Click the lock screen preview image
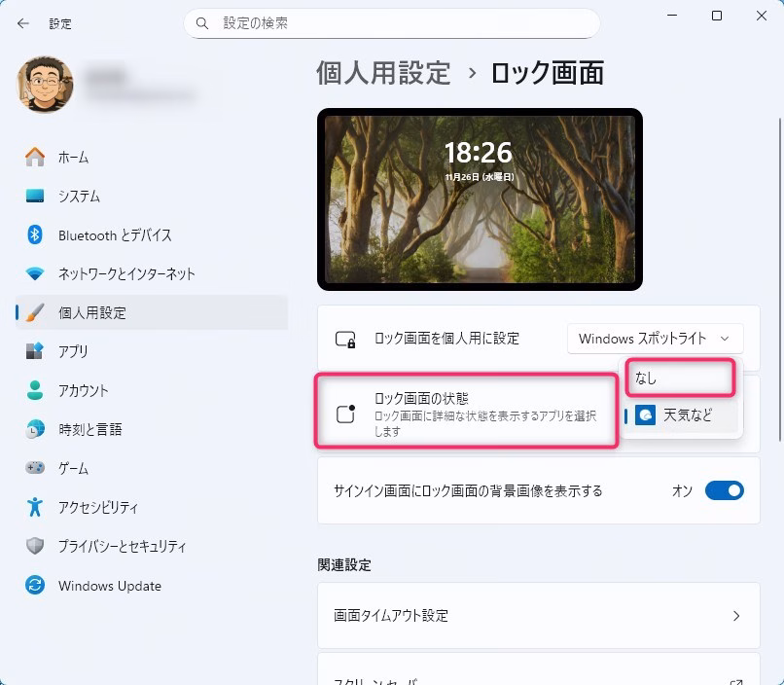784x685 pixels. pyautogui.click(x=480, y=199)
